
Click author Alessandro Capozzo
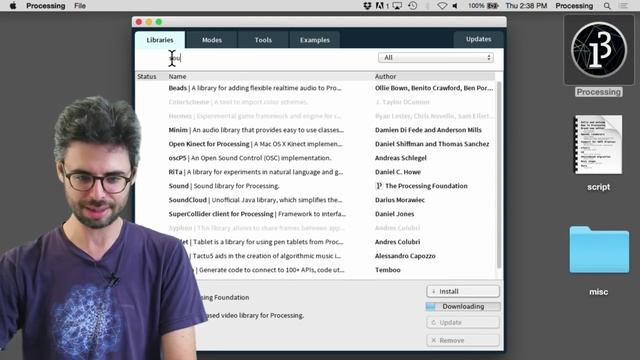pos(405,256)
